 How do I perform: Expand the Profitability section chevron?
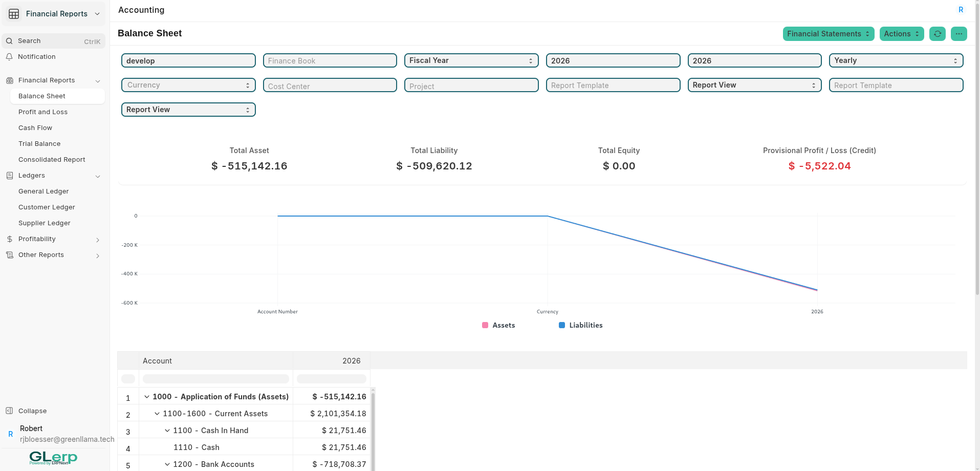coord(97,240)
